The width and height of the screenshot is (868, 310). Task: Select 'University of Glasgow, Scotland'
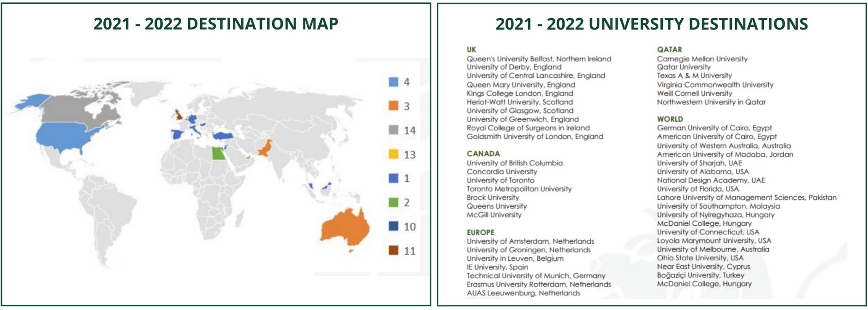click(520, 111)
